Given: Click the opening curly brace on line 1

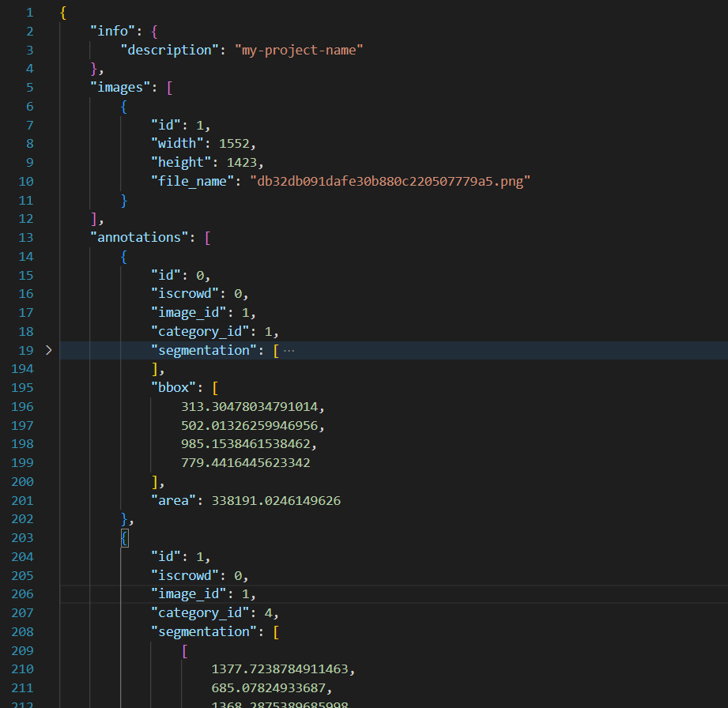Looking at the screenshot, I should pyautogui.click(x=63, y=13).
